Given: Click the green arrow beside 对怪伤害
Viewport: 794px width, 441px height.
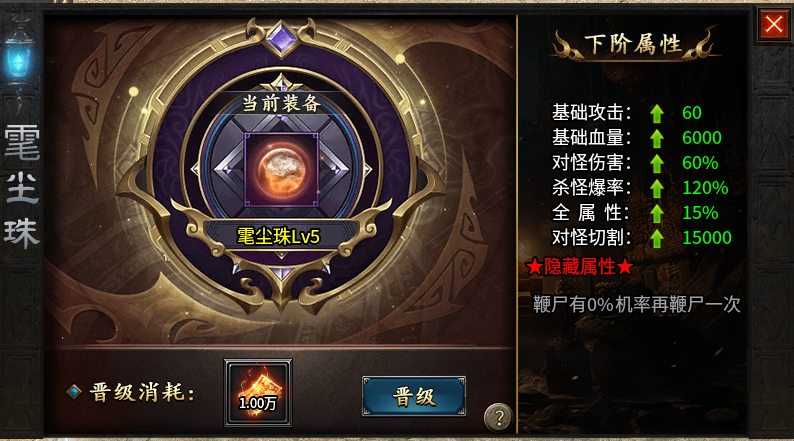Looking at the screenshot, I should tap(657, 164).
